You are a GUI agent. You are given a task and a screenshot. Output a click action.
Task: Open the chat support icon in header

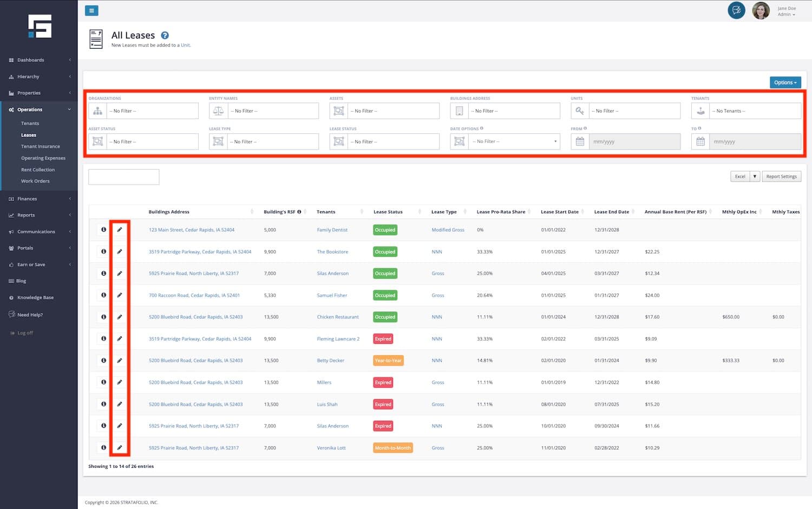click(x=736, y=10)
